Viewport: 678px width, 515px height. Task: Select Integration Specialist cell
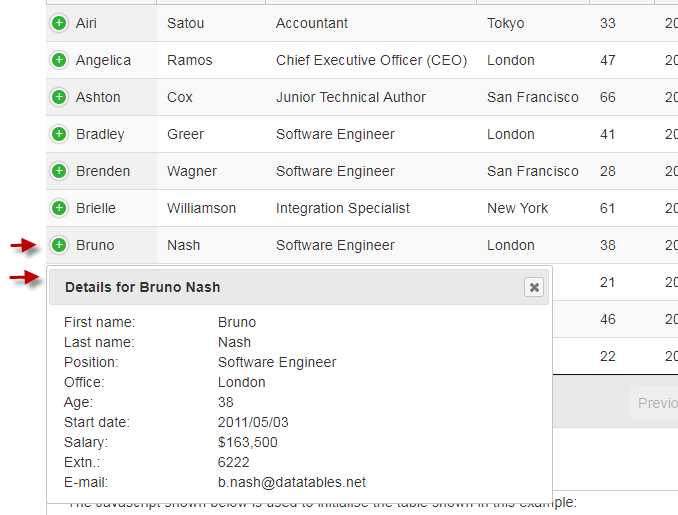coord(371,208)
